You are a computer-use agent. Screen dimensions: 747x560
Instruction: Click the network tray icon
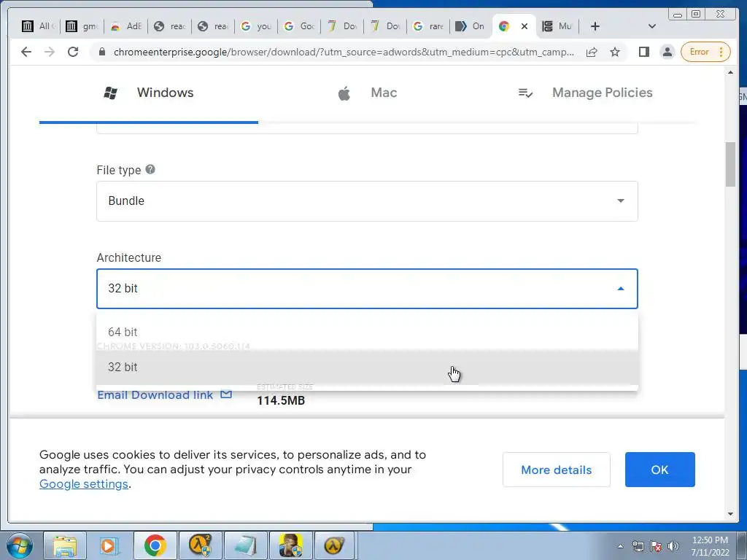pyautogui.click(x=638, y=546)
